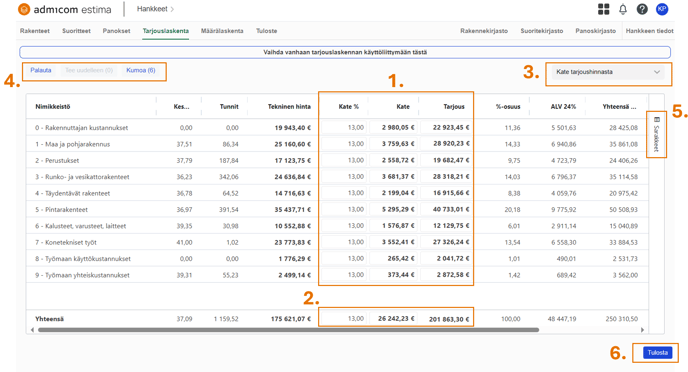Sort by the Tunnit column header
This screenshot has height=372, width=688.
tap(229, 107)
